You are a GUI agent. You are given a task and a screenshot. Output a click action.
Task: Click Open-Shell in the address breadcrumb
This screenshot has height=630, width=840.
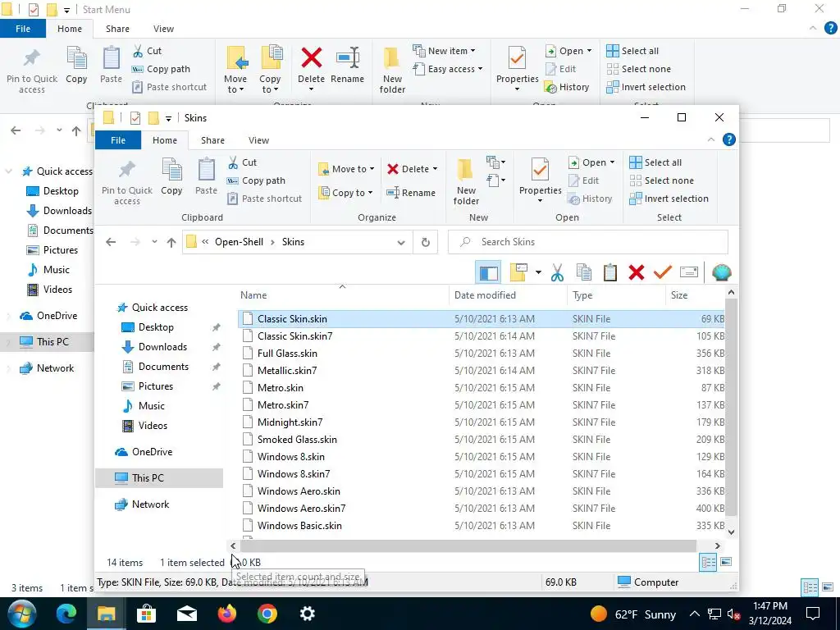point(239,242)
